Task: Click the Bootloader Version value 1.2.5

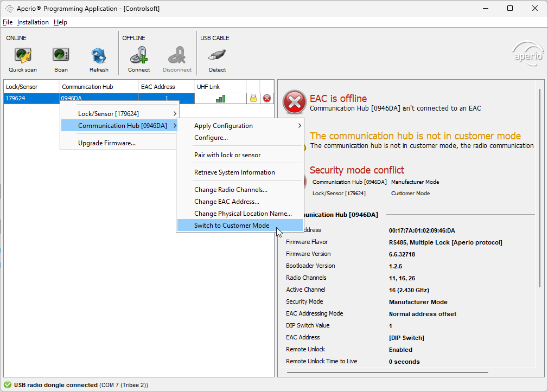Action: [396, 266]
